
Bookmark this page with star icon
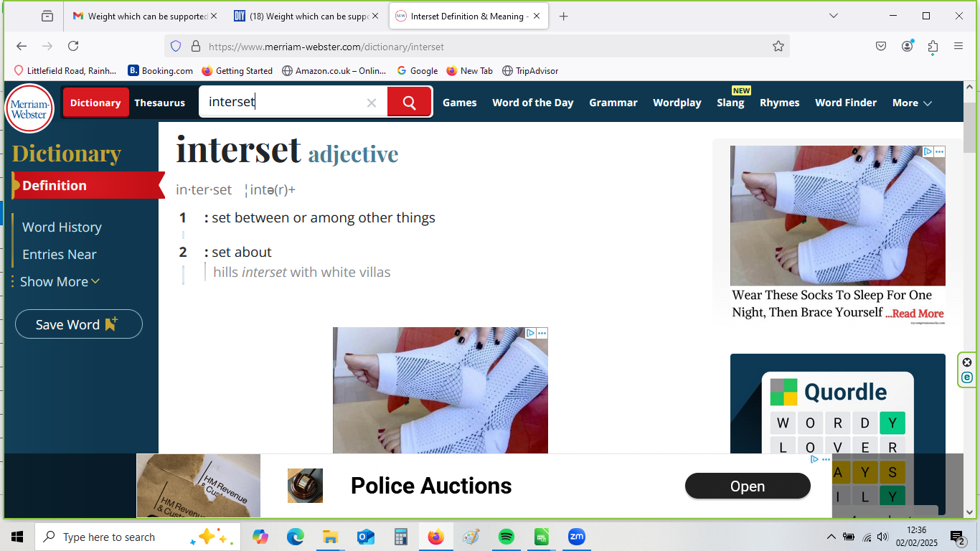778,46
